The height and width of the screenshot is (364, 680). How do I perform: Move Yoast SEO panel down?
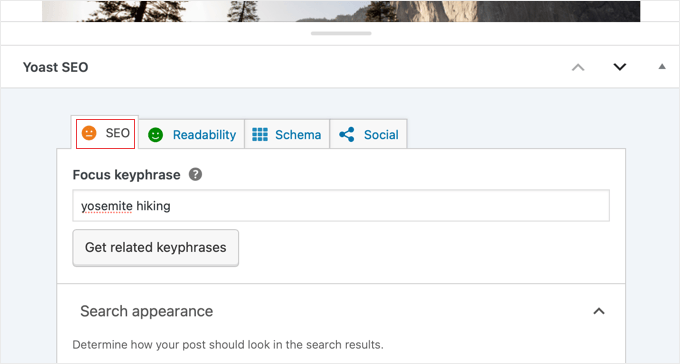pos(620,67)
